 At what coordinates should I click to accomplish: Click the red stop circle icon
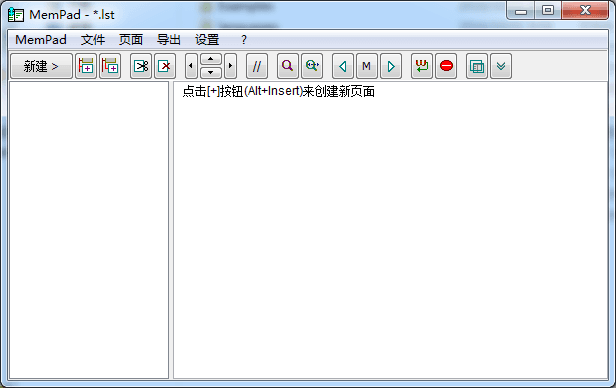click(x=446, y=66)
